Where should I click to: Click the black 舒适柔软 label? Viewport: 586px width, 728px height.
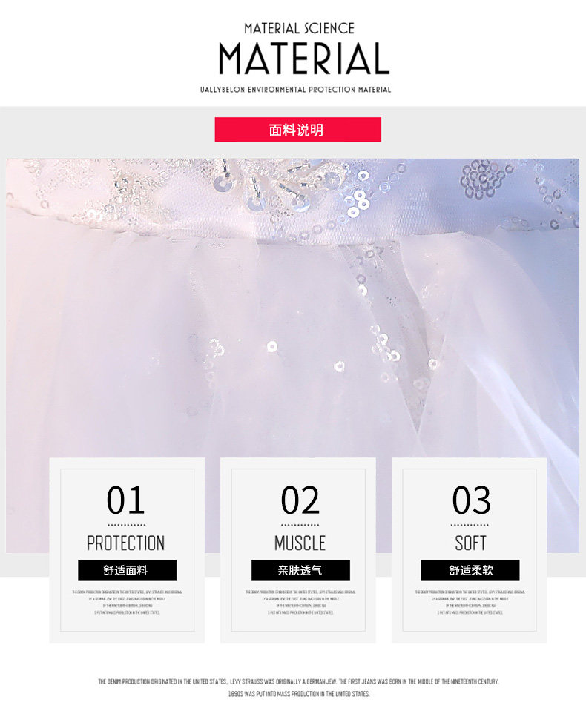pyautogui.click(x=470, y=570)
